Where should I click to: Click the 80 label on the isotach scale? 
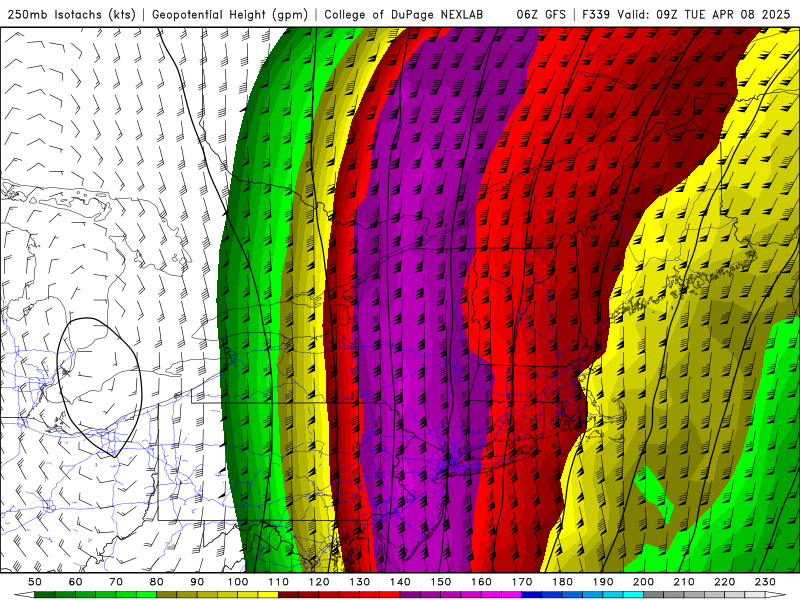pyautogui.click(x=157, y=582)
